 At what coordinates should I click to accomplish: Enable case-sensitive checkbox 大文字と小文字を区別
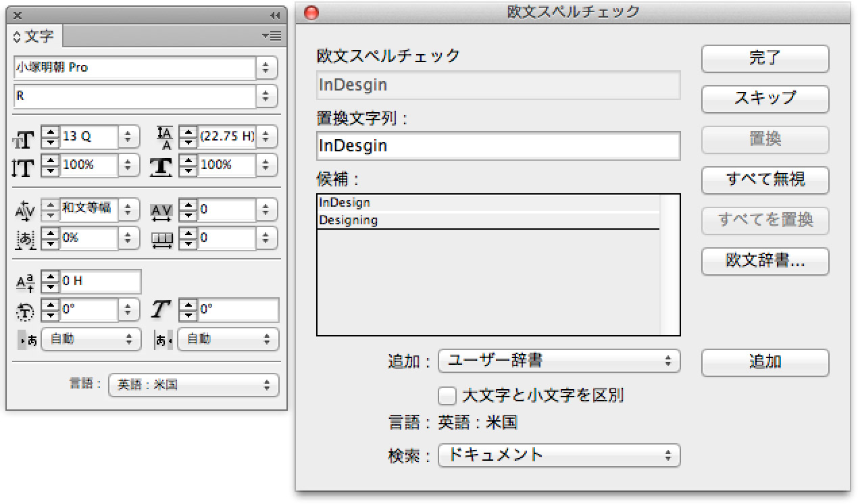pos(446,395)
